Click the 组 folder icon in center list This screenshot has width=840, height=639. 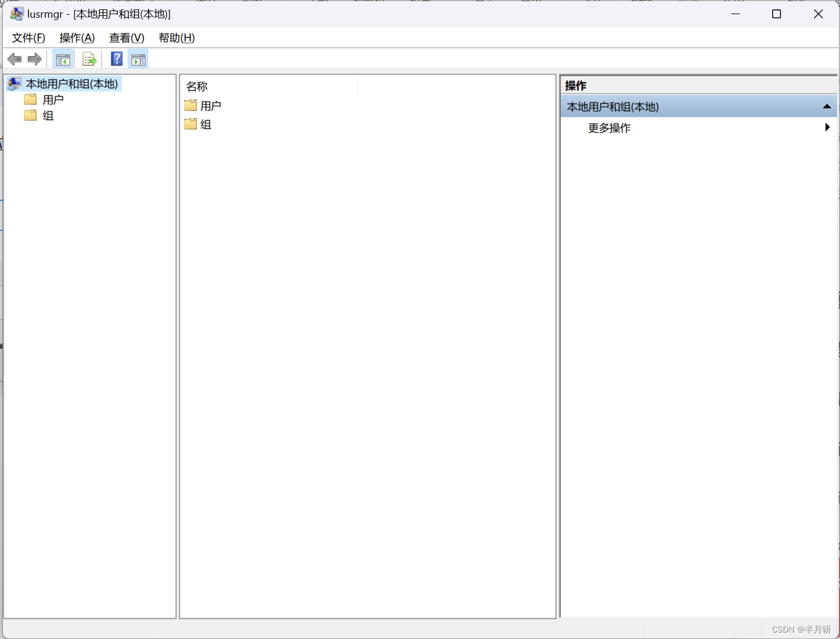191,124
